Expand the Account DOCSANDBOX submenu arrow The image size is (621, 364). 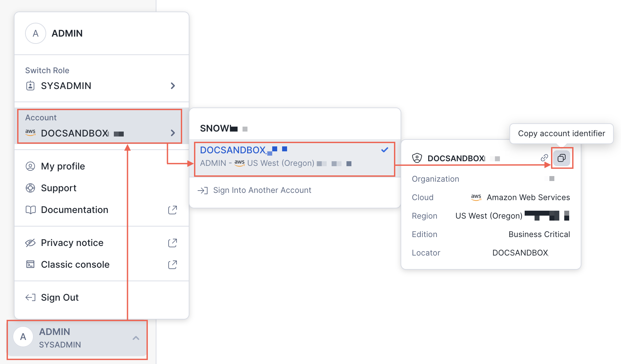(173, 133)
